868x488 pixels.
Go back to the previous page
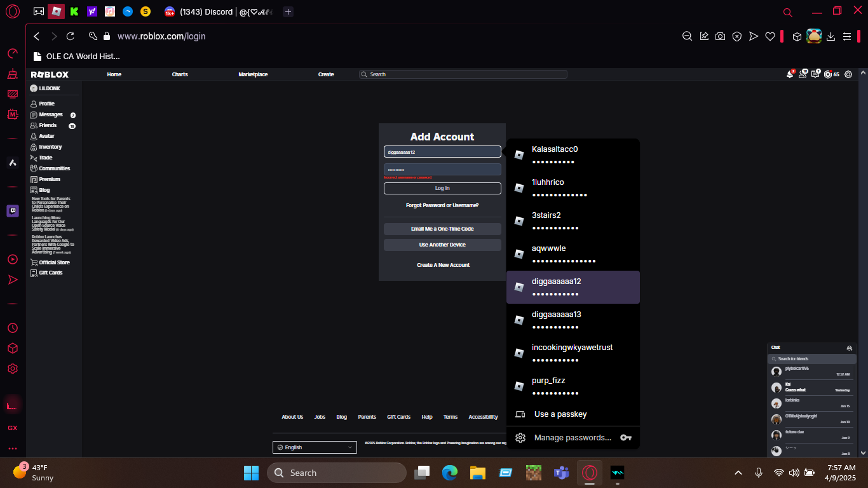(37, 36)
